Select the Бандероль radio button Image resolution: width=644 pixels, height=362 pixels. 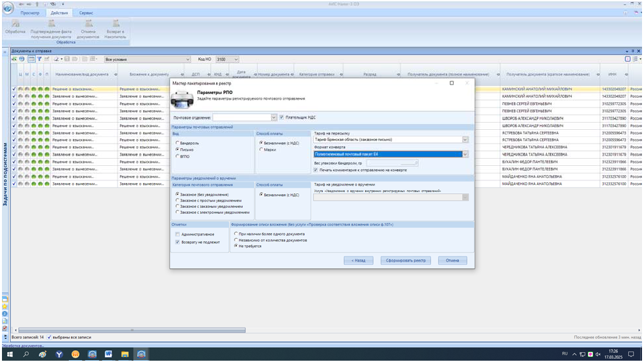[177, 142]
